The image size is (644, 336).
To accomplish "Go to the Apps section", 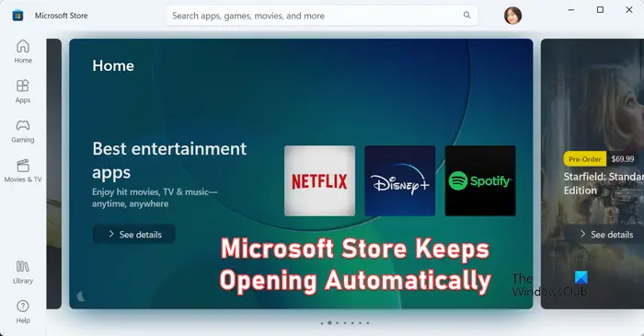I will pos(23,91).
